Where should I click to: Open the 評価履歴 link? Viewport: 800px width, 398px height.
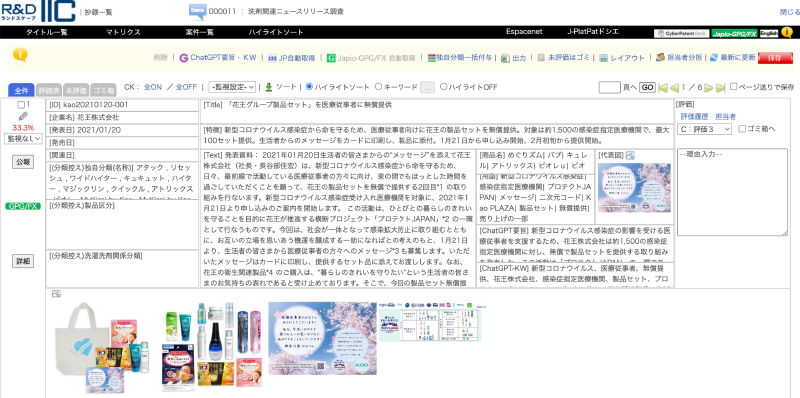(694, 116)
